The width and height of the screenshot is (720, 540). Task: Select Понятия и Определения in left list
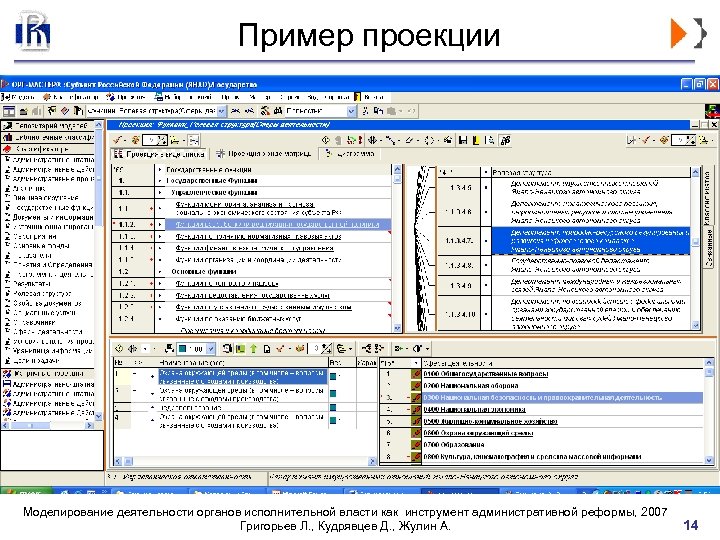[x=52, y=264]
